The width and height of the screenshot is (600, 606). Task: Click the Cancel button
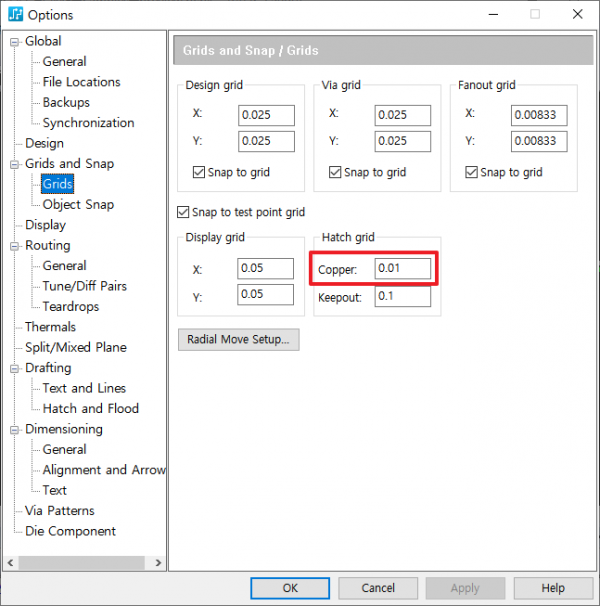click(378, 588)
